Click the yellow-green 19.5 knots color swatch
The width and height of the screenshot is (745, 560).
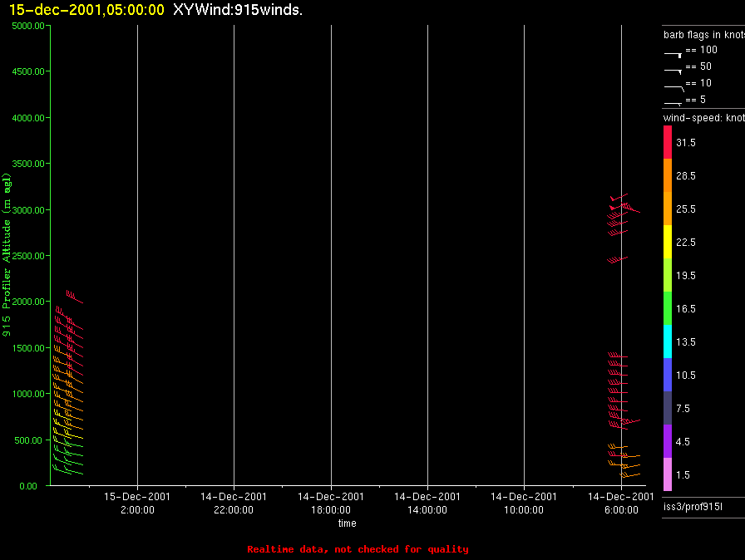668,275
